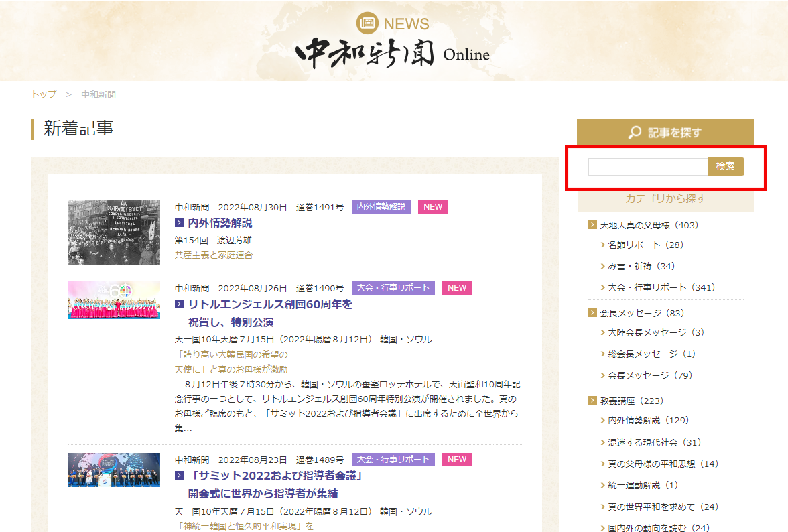This screenshot has width=788, height=532.
Task: Click the 大会・行事リポート tag on issue 1489
Action: tap(393, 459)
